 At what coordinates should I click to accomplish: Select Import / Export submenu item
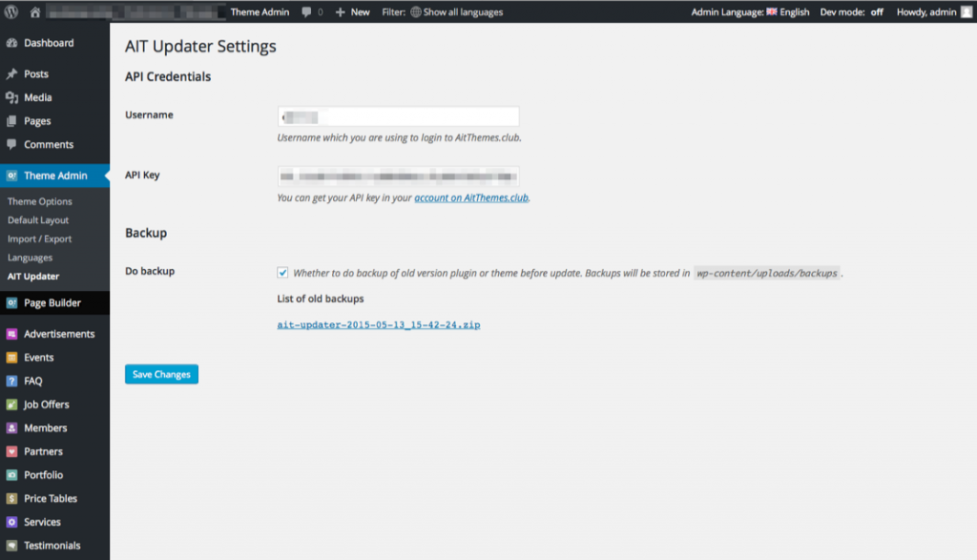(x=39, y=239)
